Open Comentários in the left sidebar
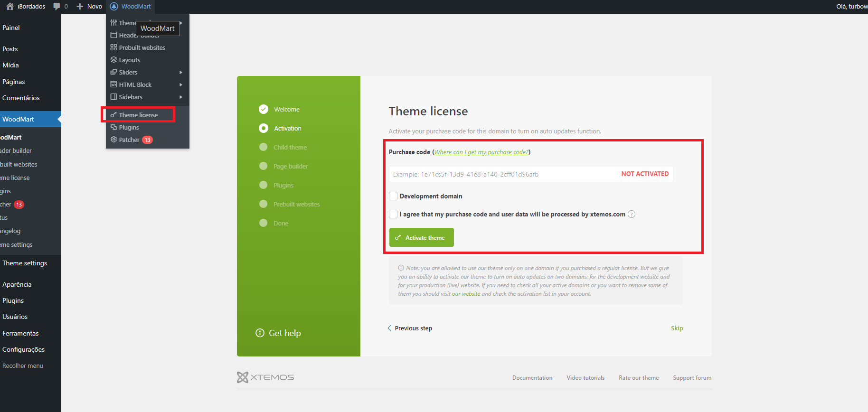The width and height of the screenshot is (868, 412). pyautogui.click(x=21, y=98)
